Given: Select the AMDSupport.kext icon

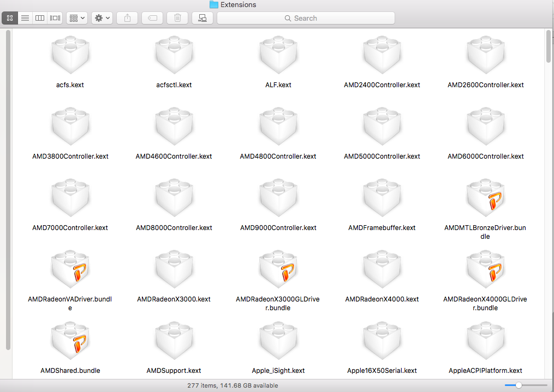Looking at the screenshot, I should [x=174, y=341].
